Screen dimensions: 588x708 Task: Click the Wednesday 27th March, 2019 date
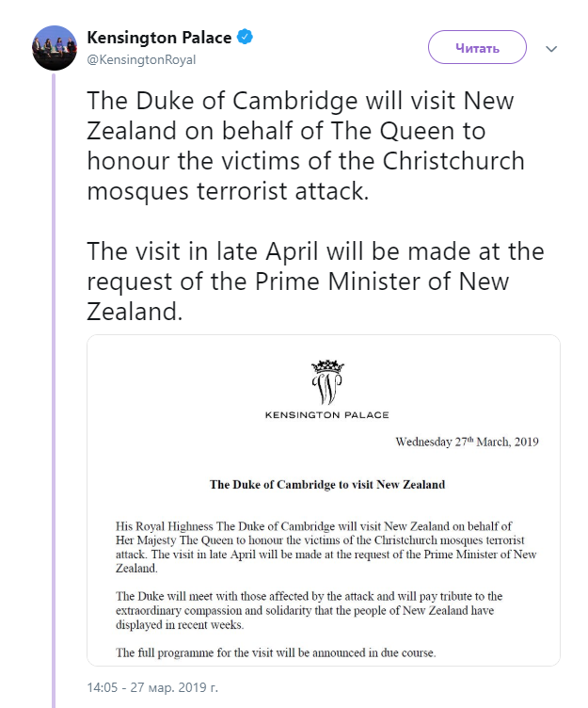[x=466, y=441]
